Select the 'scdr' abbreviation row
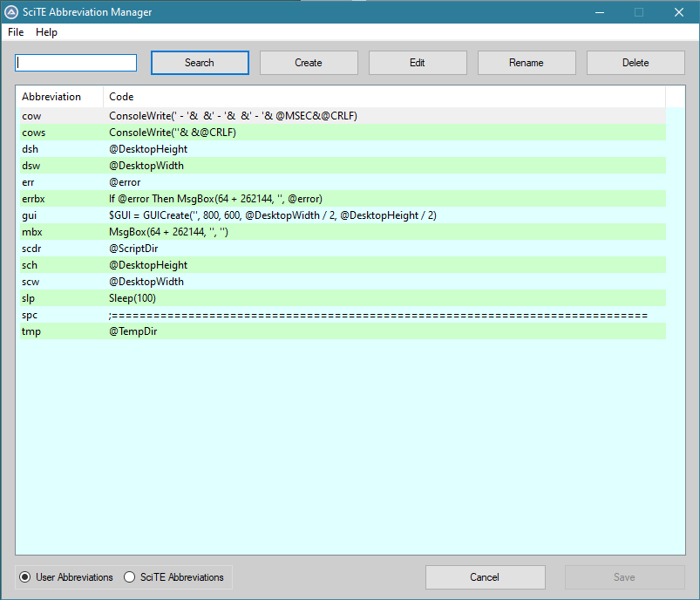Screen dimensions: 700x600 343,249
